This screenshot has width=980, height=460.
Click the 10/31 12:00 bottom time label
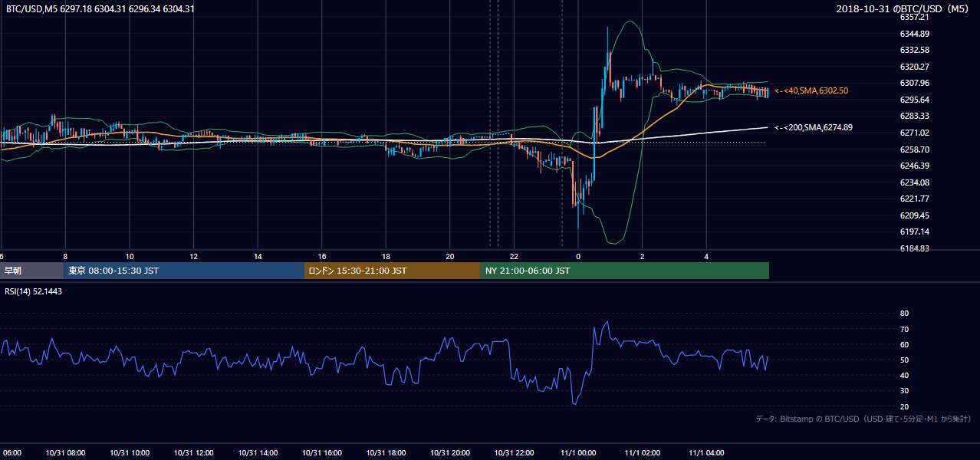coord(193,453)
